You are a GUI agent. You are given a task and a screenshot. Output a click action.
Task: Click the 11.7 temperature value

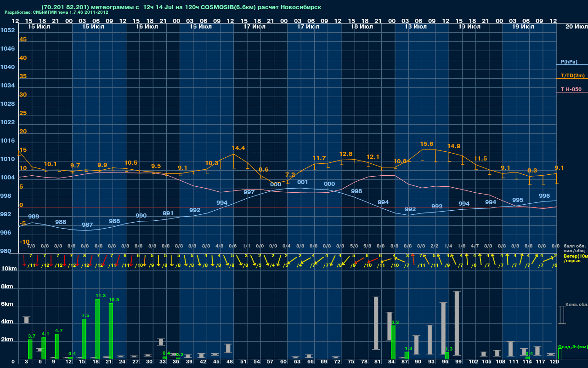pos(319,158)
